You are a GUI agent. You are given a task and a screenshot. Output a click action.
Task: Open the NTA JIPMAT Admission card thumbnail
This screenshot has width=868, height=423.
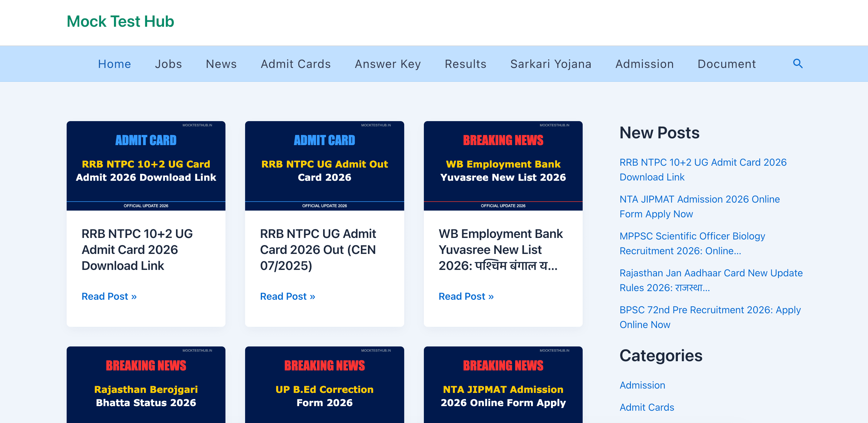click(503, 385)
